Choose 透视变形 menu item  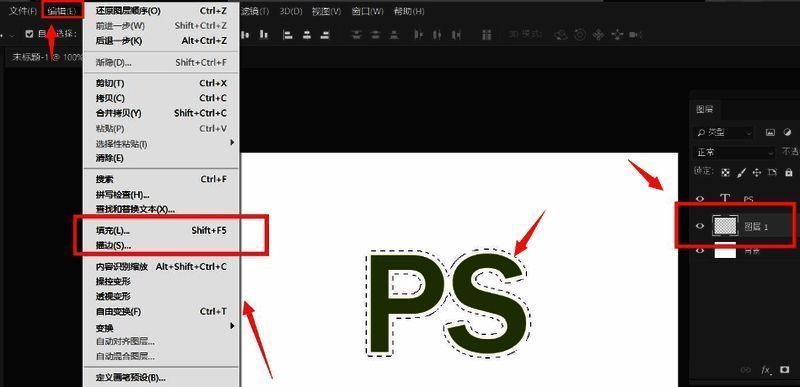pyautogui.click(x=161, y=296)
